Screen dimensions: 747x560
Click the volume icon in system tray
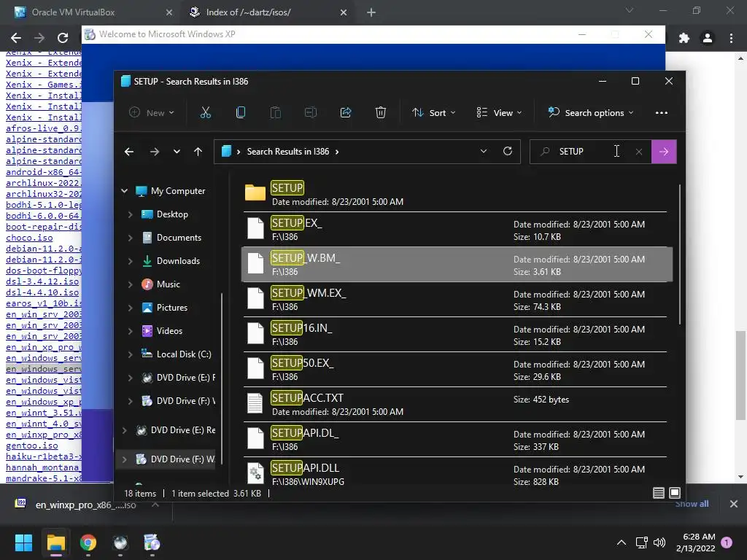point(659,542)
